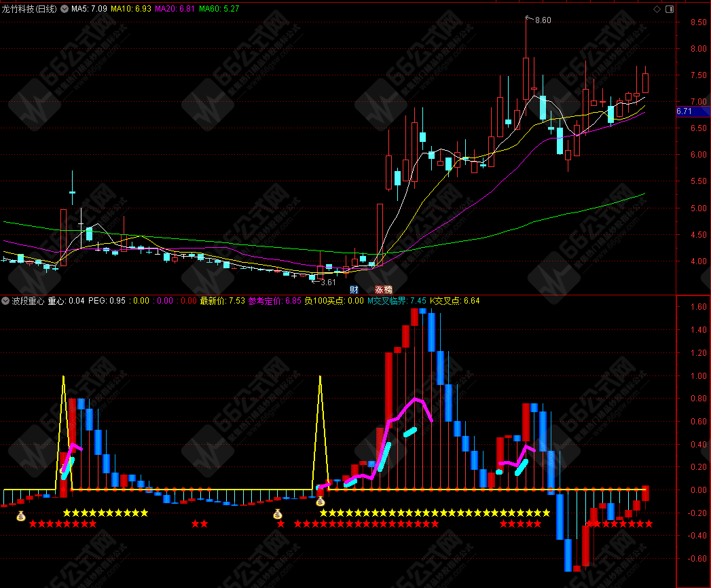
Task: Click the K交叉点: 6.64 value
Action: tap(455, 301)
